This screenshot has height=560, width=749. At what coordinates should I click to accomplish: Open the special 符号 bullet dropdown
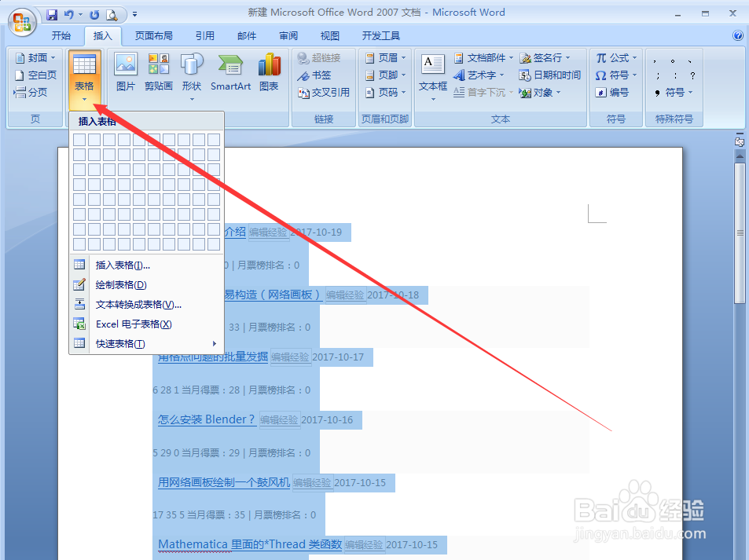click(x=674, y=92)
